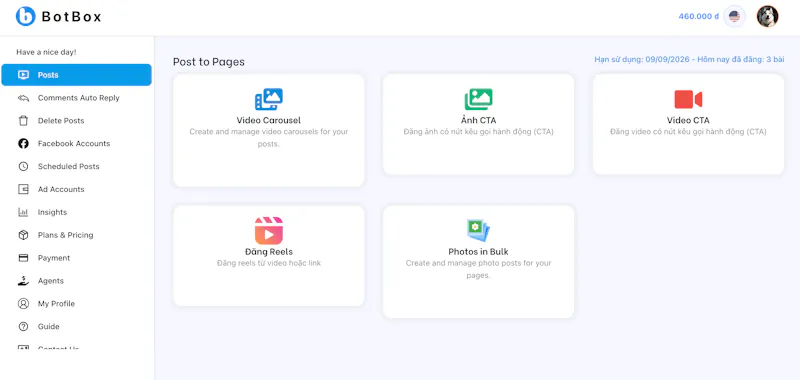Click 'Đăng reels từ video hoặc link' text
Image resolution: width=800 pixels, height=380 pixels.
[269, 263]
